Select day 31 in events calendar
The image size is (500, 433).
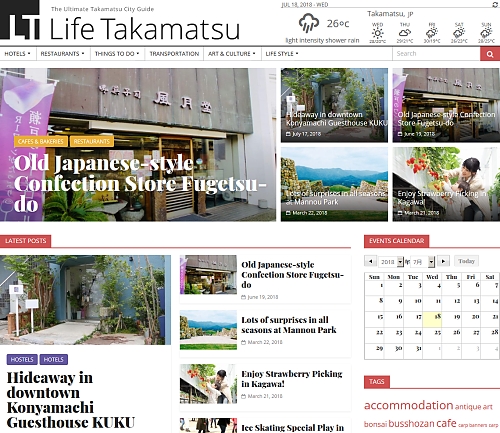413,351
